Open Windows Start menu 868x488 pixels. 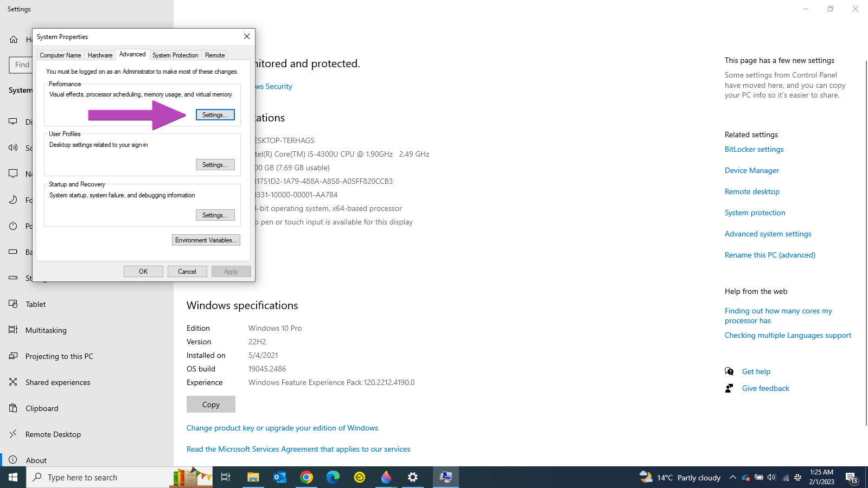click(13, 477)
